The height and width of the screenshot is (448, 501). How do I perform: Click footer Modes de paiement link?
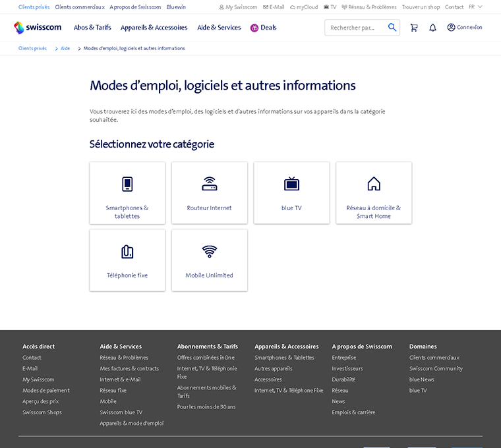point(46,391)
